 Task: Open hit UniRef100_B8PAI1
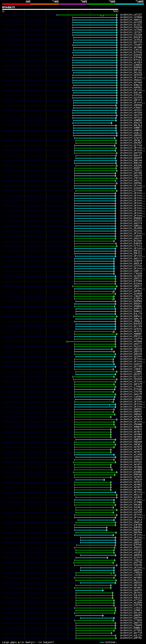131,316
